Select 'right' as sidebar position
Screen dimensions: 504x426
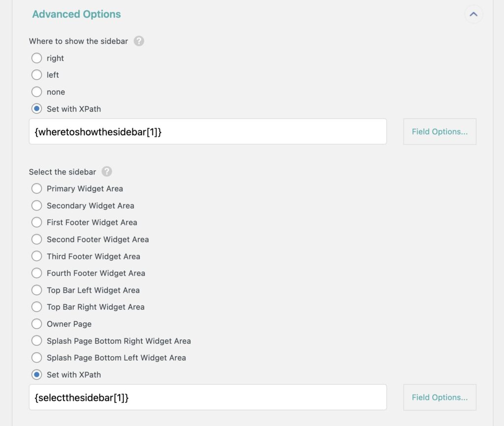coord(36,58)
